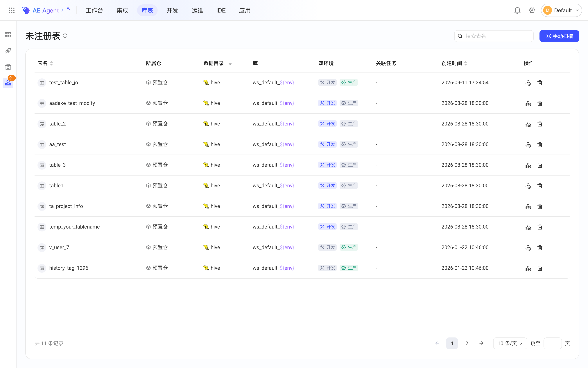Open the settings gear icon
Viewport: 588px width, 368px height.
(x=532, y=10)
